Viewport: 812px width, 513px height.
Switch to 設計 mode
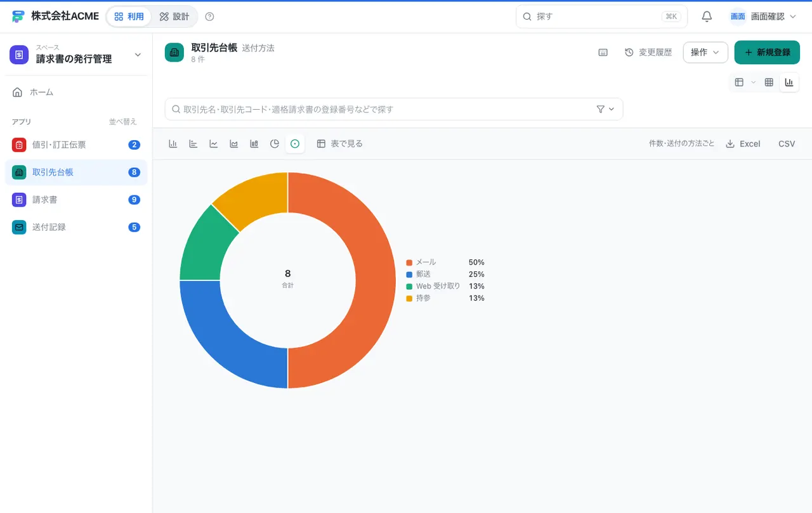pos(174,16)
